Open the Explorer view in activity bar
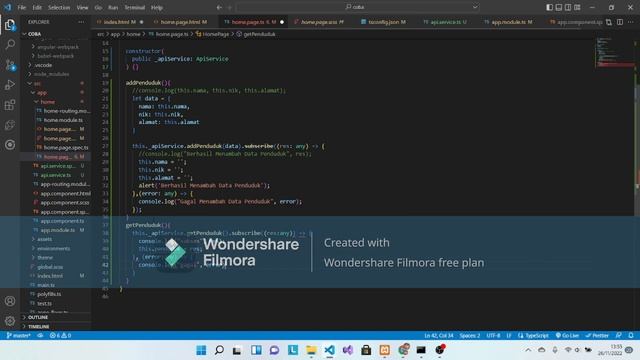Viewport: 640px width, 360px height. pos(10,25)
